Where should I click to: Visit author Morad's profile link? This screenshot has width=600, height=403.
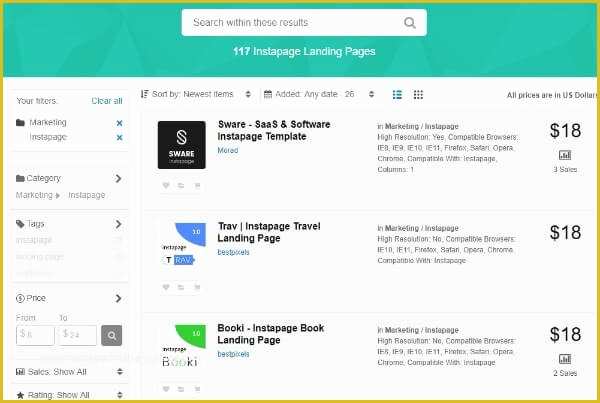(228, 150)
